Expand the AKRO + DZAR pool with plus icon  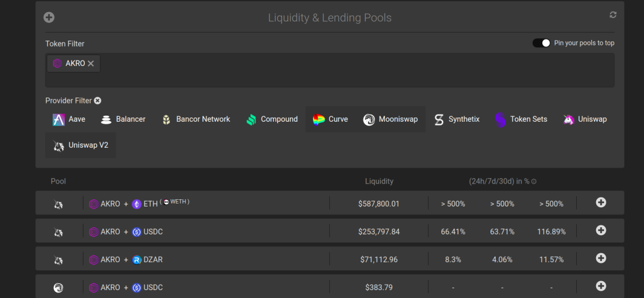(x=601, y=258)
